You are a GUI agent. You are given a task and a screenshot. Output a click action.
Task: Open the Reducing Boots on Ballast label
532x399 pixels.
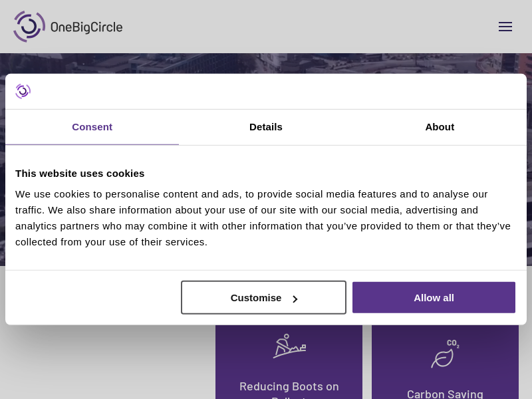coord(289,386)
